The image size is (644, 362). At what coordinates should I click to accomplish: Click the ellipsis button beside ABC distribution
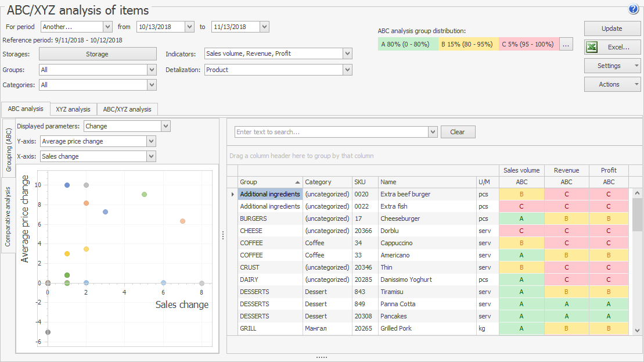click(x=566, y=44)
